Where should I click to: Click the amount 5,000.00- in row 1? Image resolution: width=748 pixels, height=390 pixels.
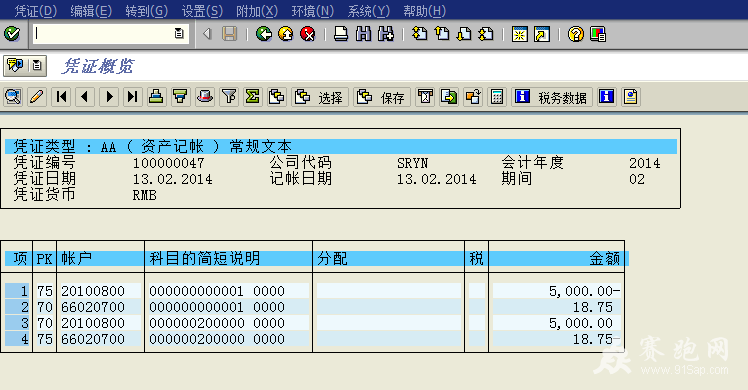click(584, 291)
